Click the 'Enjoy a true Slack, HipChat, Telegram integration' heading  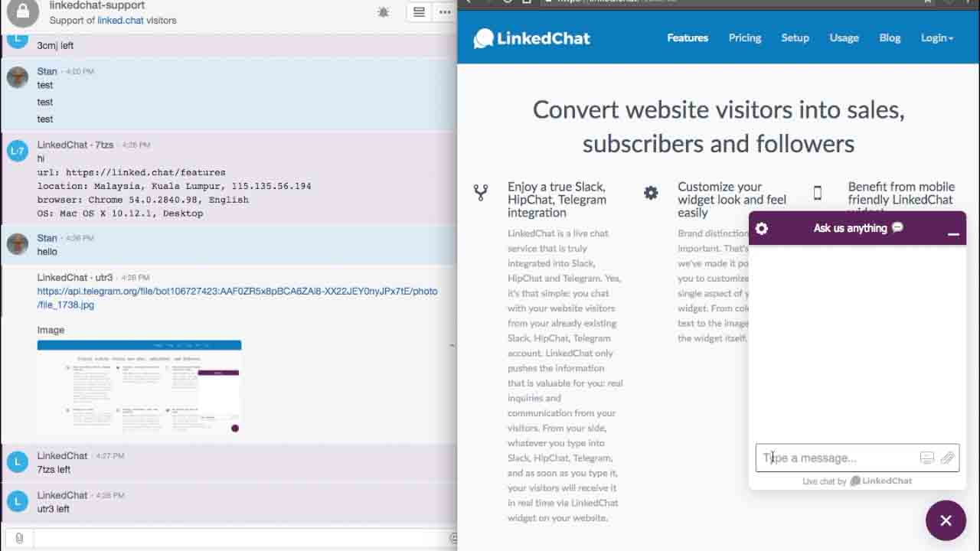(557, 200)
